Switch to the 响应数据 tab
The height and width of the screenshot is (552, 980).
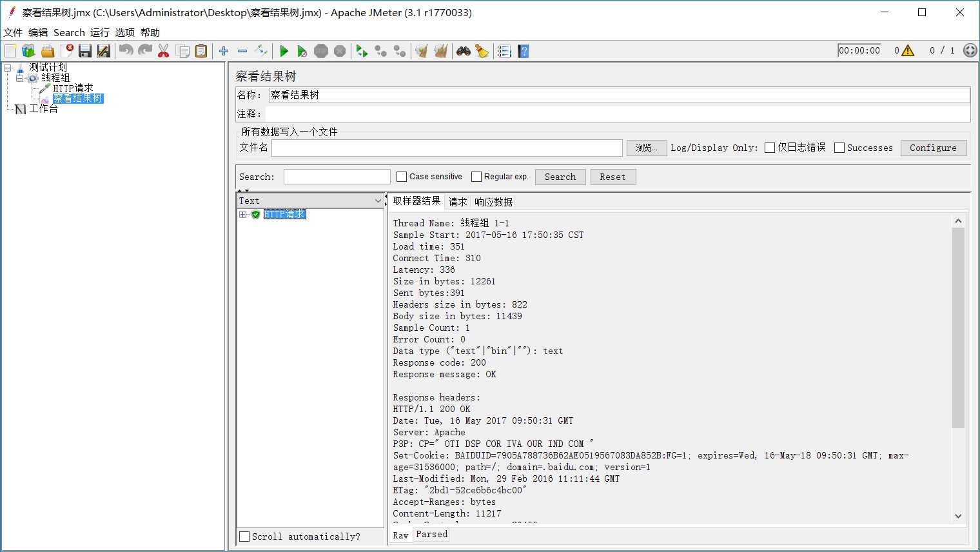pos(493,202)
